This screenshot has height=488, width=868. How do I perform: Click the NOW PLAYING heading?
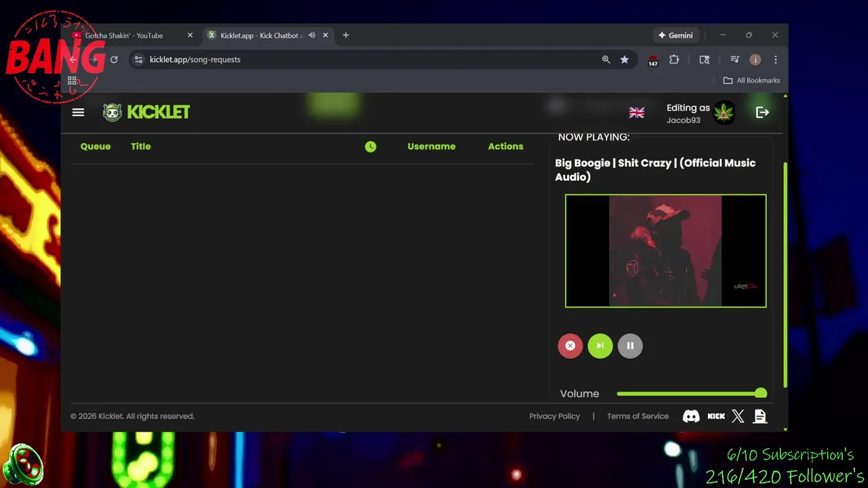[x=593, y=137]
